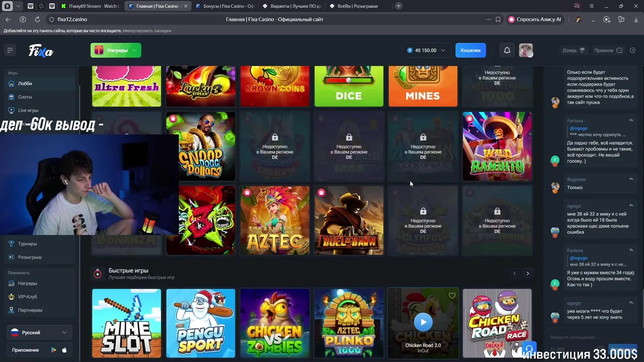Click the Fixa logo
The width and height of the screenshot is (644, 362).
coord(41,51)
